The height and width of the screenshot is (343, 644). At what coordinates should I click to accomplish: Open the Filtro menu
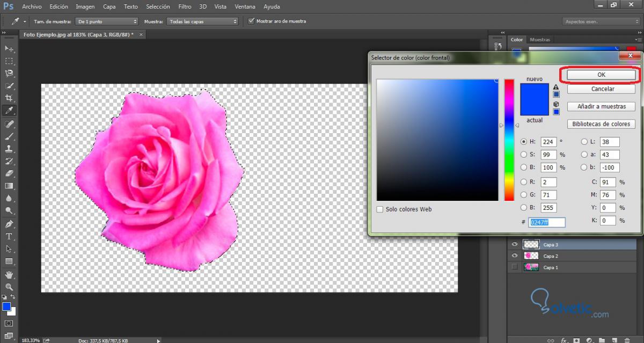[x=185, y=6]
